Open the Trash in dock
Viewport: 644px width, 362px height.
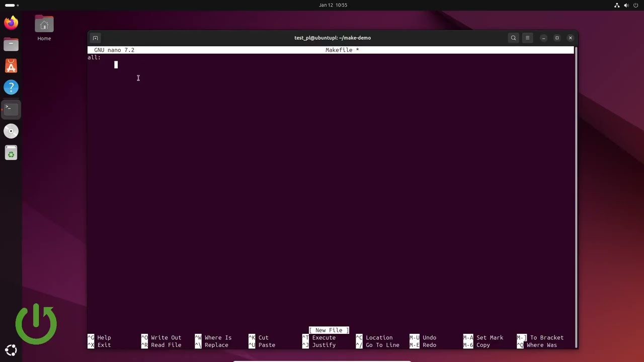[11, 153]
